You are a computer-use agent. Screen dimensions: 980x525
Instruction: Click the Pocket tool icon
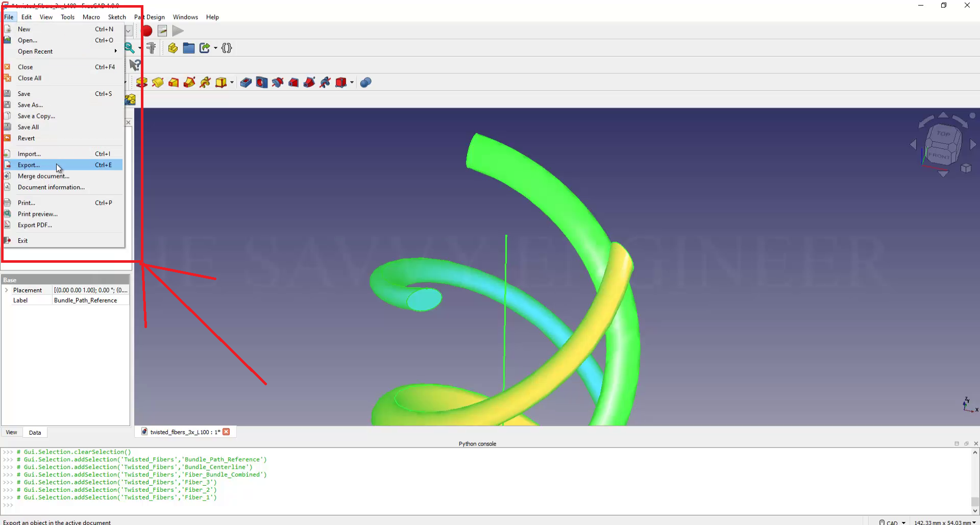(x=246, y=83)
